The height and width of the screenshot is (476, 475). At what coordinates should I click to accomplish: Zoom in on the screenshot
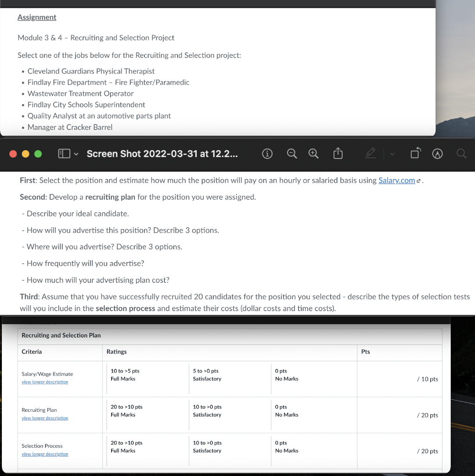313,153
